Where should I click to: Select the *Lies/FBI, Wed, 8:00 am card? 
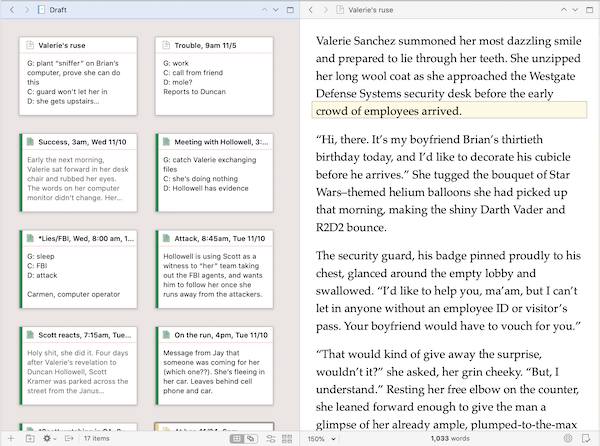[78, 269]
